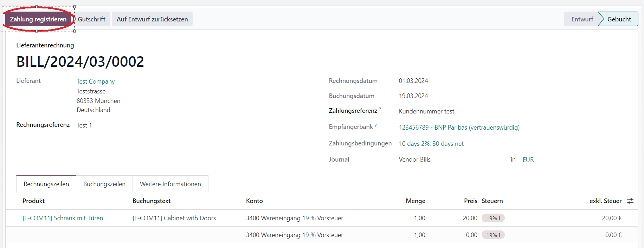
Task: Click Buchungsdatum value 19.03.2024
Action: pos(413,96)
